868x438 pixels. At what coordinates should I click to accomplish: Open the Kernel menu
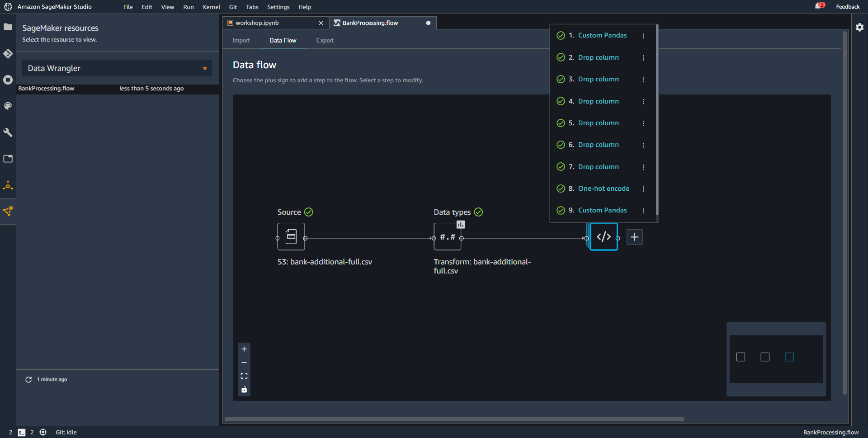click(212, 7)
